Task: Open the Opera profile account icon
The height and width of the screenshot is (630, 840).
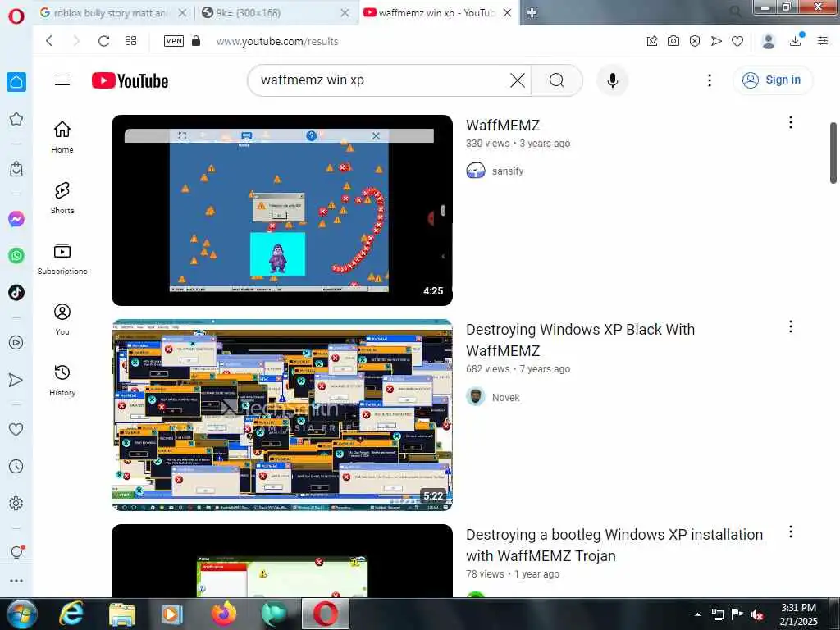Action: pos(769,41)
